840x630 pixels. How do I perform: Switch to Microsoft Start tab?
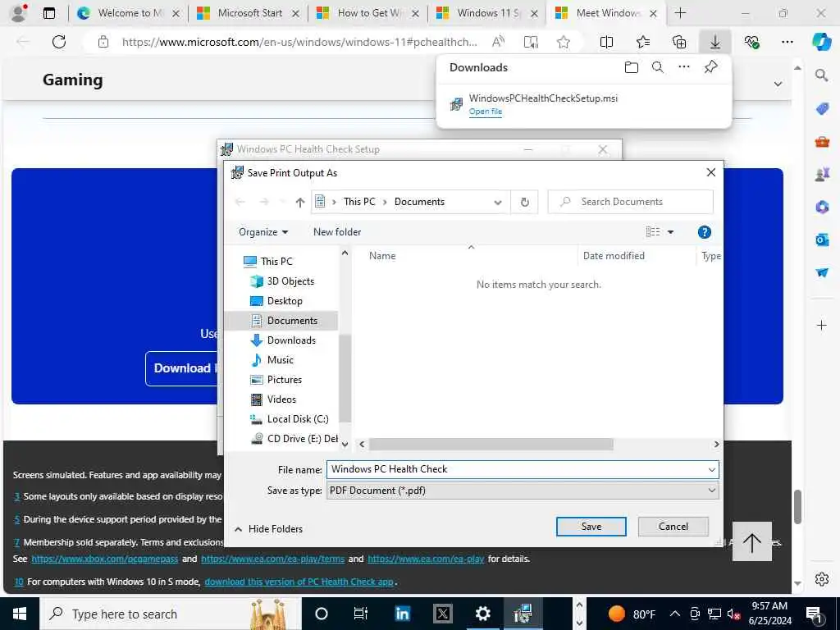click(x=248, y=13)
